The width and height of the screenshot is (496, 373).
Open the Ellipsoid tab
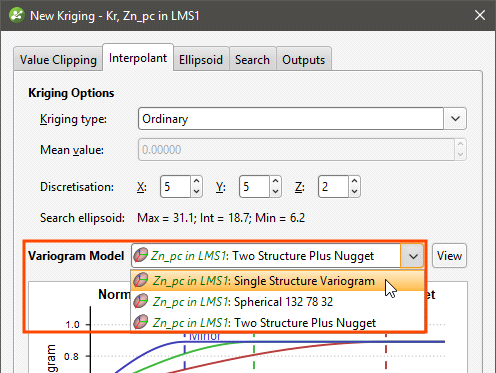click(x=201, y=60)
